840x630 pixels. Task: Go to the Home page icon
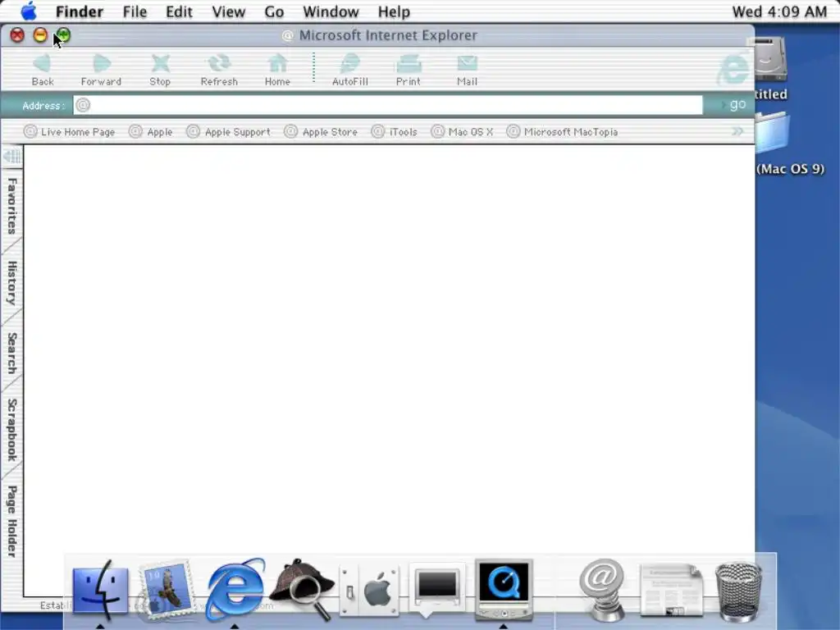277,69
